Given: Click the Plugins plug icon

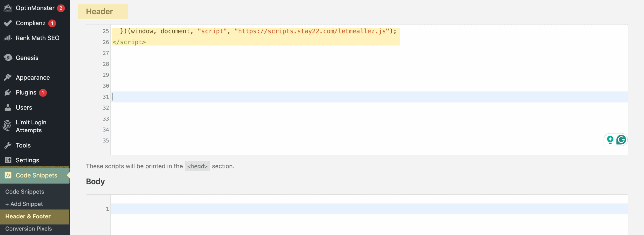Looking at the screenshot, I should pos(8,92).
